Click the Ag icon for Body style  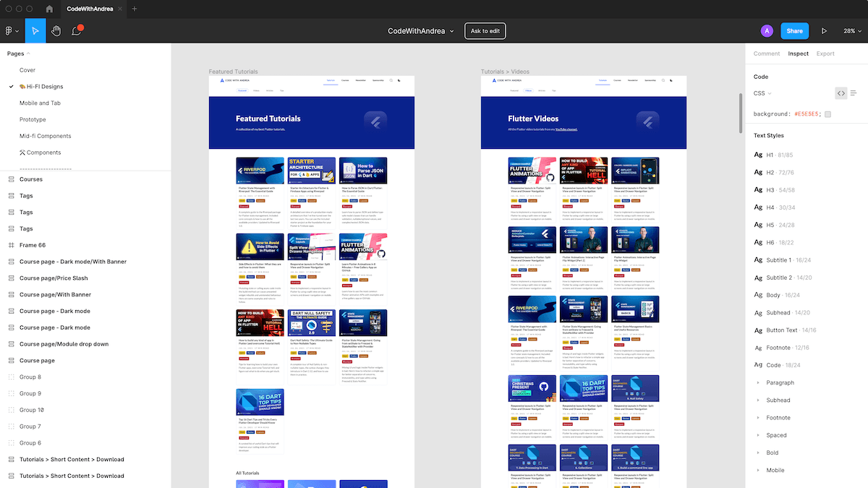click(758, 295)
